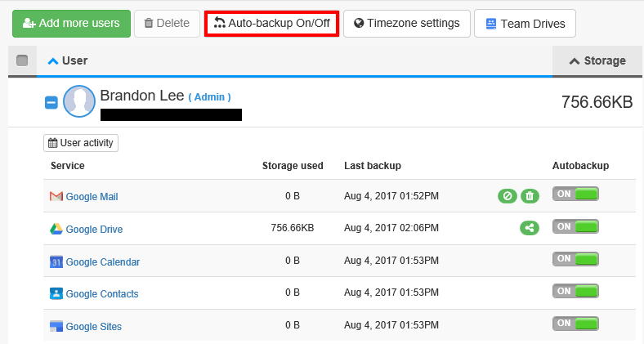The height and width of the screenshot is (344, 644).
Task: Open Timezone settings
Action: point(406,23)
